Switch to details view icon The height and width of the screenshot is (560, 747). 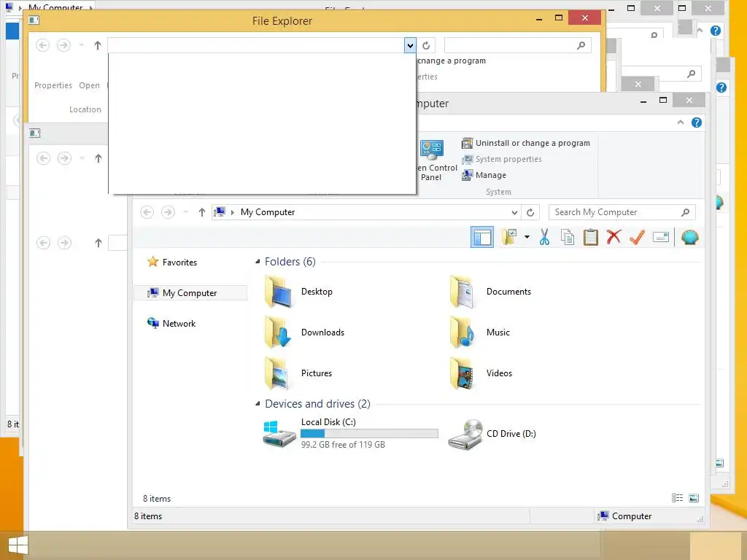point(677,497)
